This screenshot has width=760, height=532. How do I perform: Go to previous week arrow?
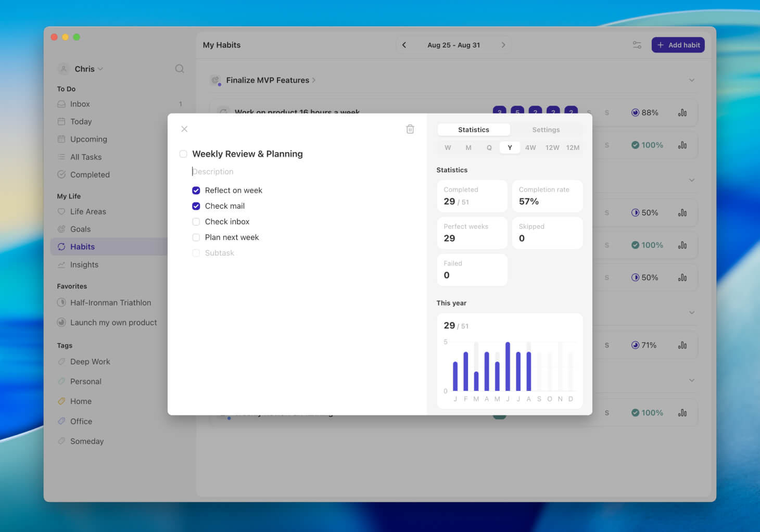click(x=404, y=45)
